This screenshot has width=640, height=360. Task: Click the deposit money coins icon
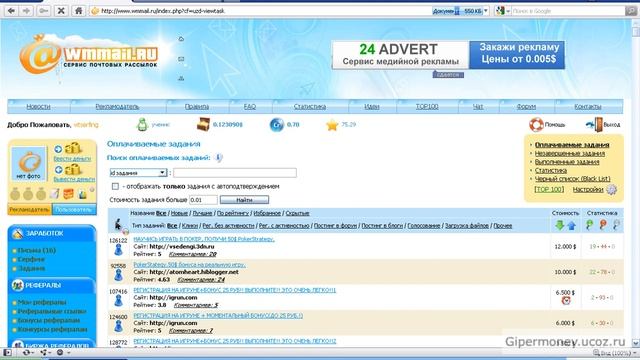pos(73,148)
